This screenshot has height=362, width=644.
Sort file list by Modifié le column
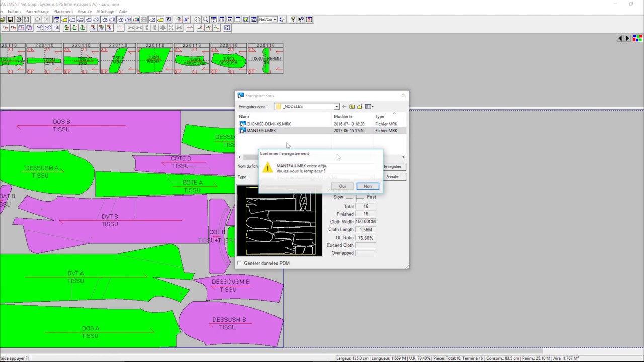(x=352, y=116)
